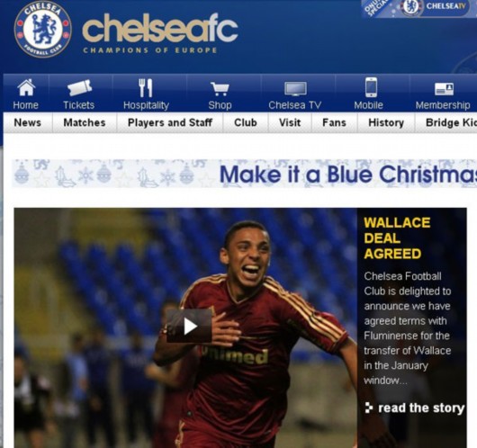Image resolution: width=477 pixels, height=448 pixels.
Task: Open the Chelsea TV monitor icon
Action: click(x=295, y=89)
